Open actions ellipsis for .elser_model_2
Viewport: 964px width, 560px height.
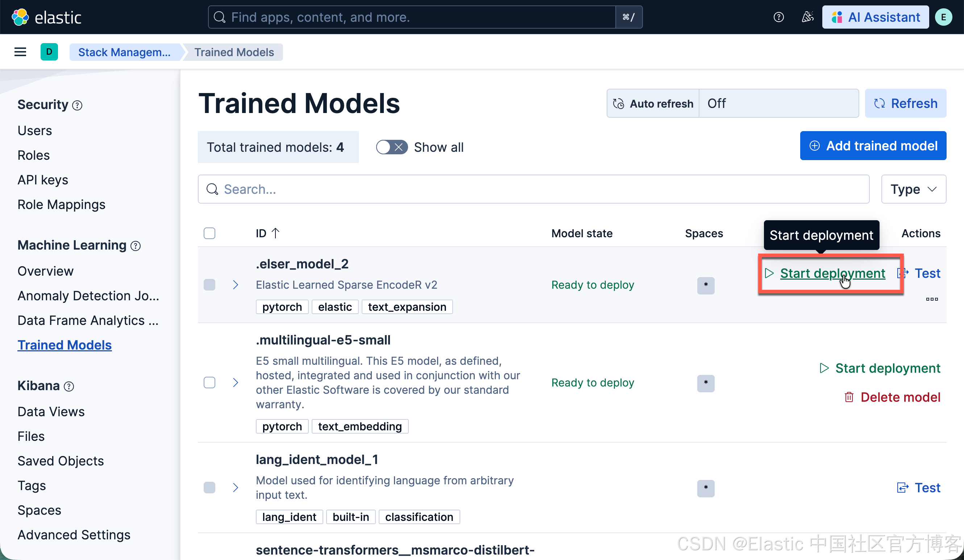[931, 299]
